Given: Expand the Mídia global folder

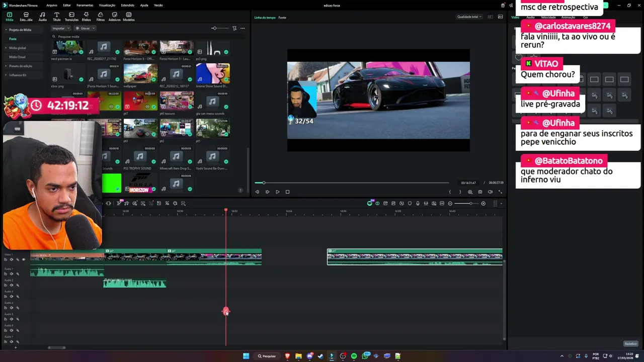Looking at the screenshot, I should tap(6, 48).
